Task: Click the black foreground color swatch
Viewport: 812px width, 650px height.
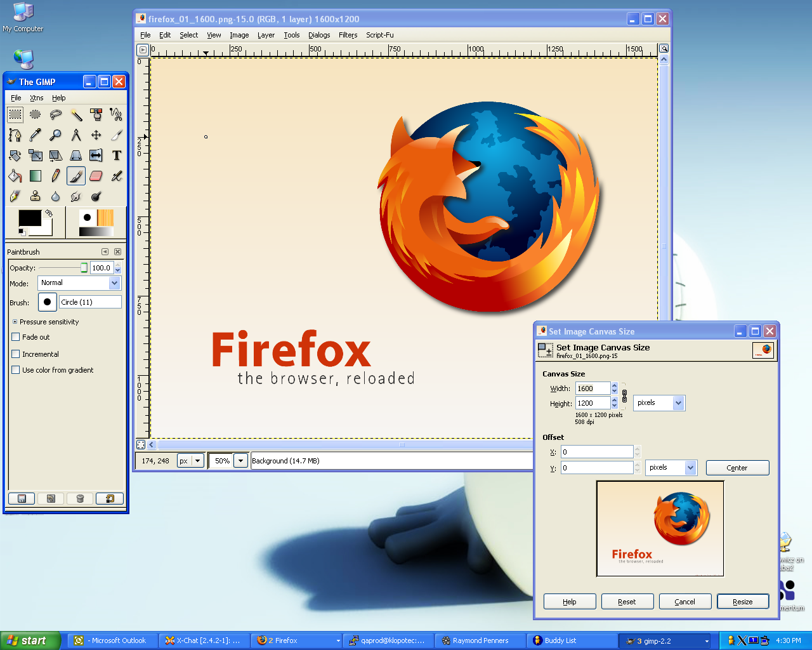Action: click(x=29, y=218)
